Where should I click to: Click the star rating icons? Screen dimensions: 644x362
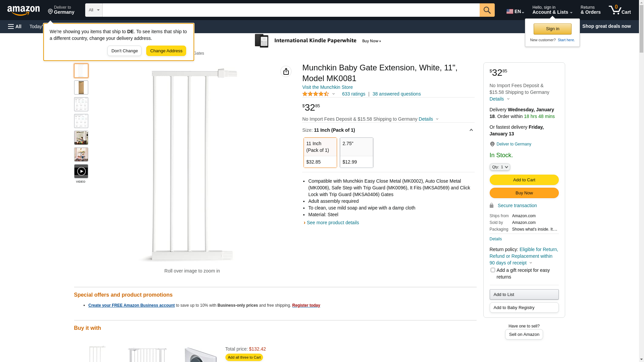[316, 94]
